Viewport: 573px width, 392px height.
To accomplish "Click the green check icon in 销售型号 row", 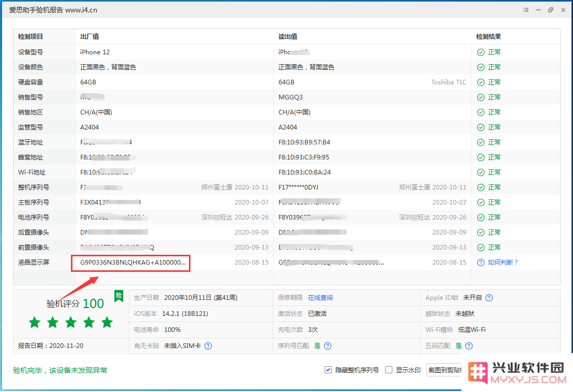I will coord(481,97).
